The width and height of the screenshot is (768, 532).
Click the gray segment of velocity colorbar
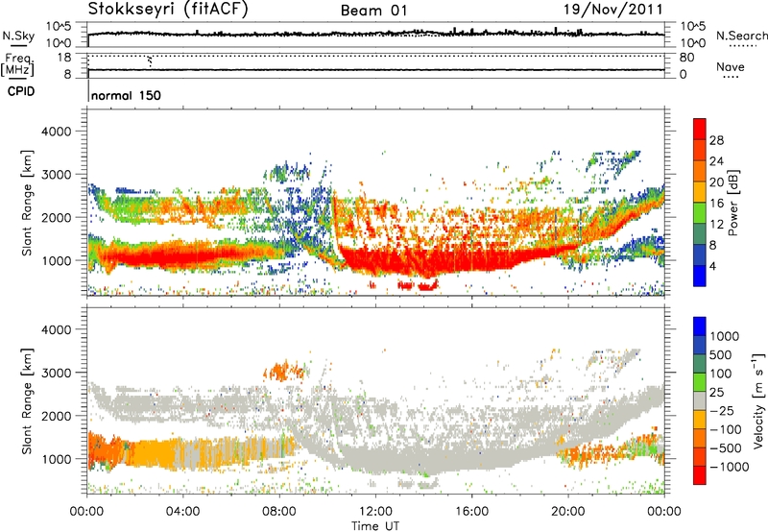(x=700, y=400)
